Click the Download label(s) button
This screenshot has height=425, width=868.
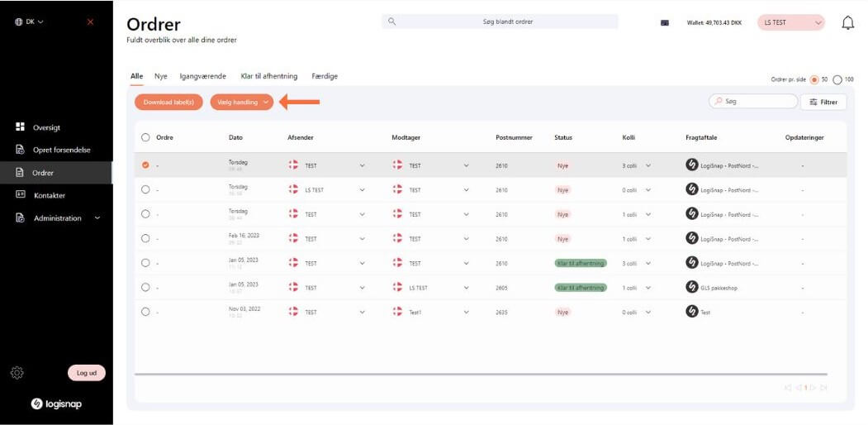point(168,103)
